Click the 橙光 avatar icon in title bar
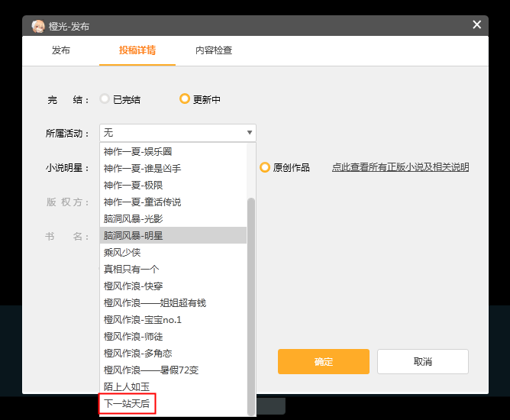 pyautogui.click(x=37, y=26)
